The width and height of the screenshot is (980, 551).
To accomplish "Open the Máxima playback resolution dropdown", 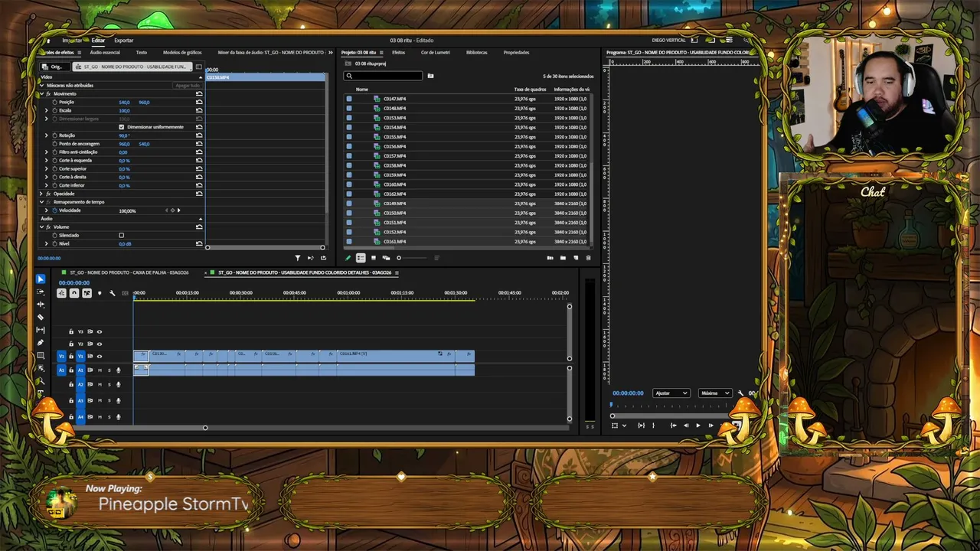I will click(x=715, y=393).
